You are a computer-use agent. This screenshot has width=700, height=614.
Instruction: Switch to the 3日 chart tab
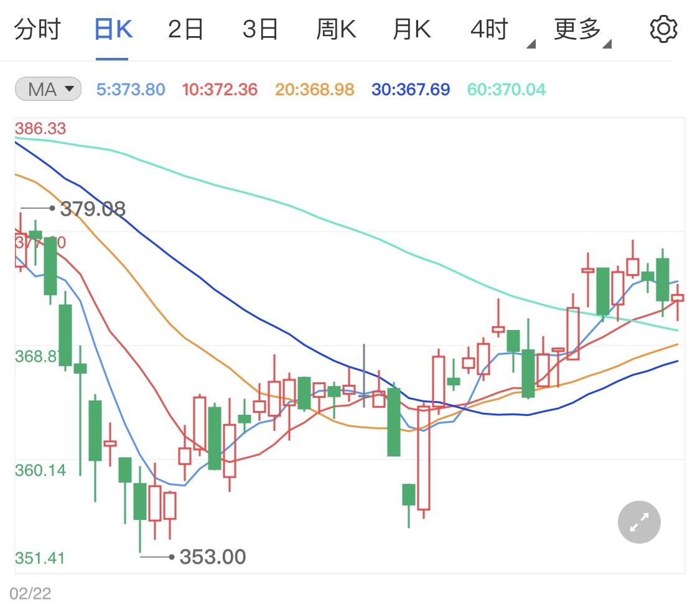260,29
